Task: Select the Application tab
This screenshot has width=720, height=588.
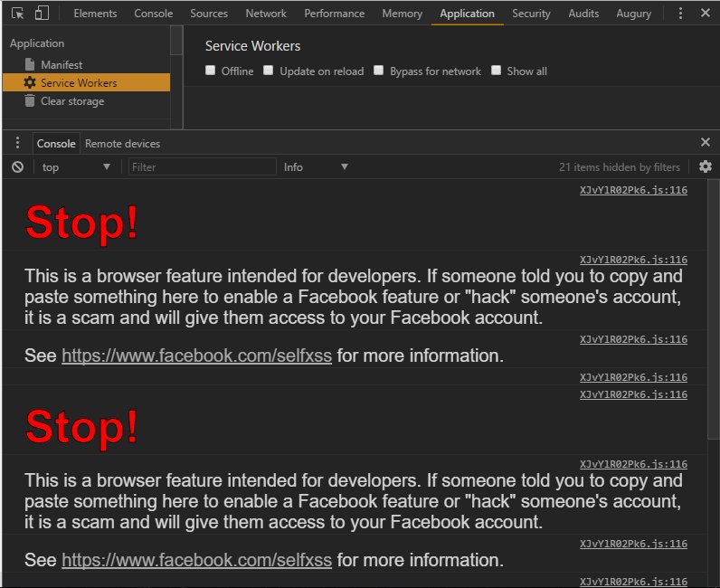Action: tap(467, 14)
